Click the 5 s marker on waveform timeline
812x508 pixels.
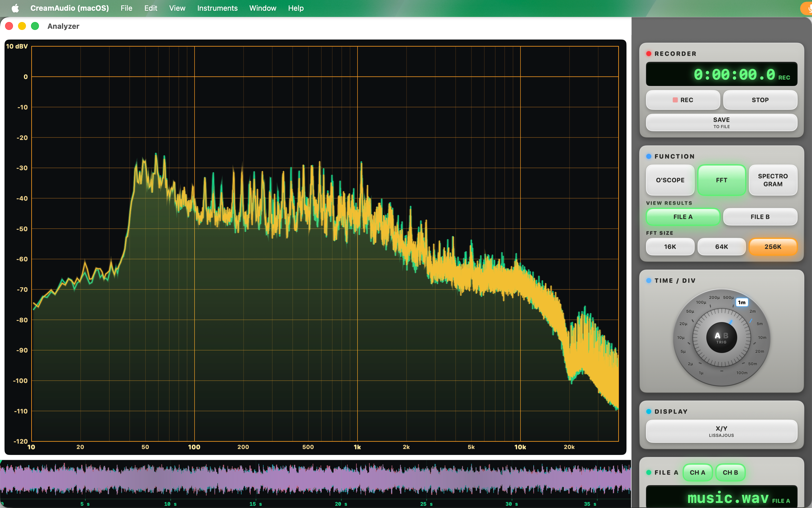pyautogui.click(x=85, y=504)
